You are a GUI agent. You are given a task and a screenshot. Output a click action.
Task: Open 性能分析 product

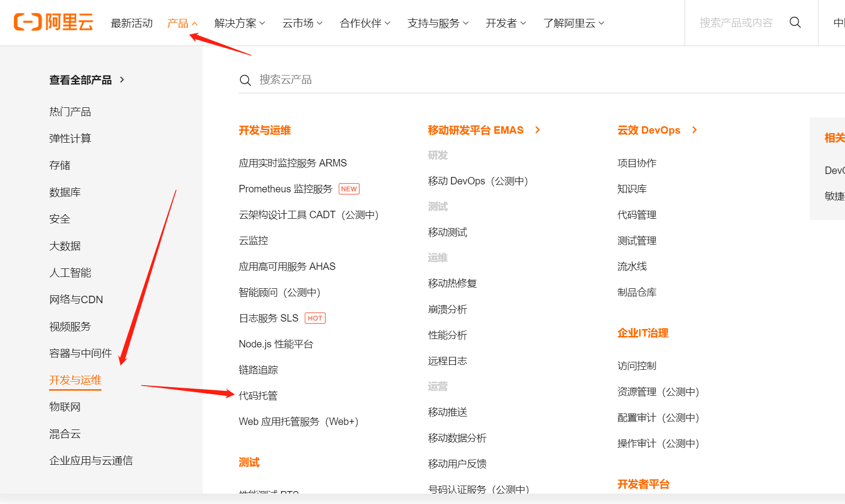[448, 335]
